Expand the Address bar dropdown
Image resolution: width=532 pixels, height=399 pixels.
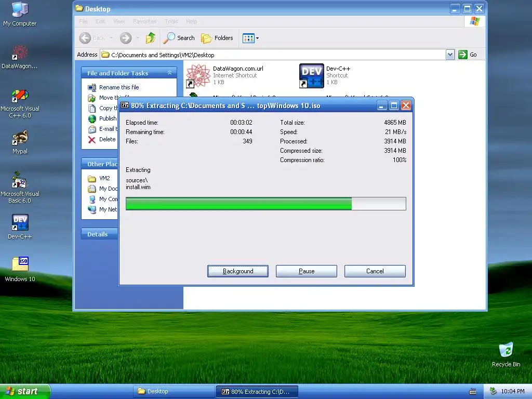click(450, 55)
